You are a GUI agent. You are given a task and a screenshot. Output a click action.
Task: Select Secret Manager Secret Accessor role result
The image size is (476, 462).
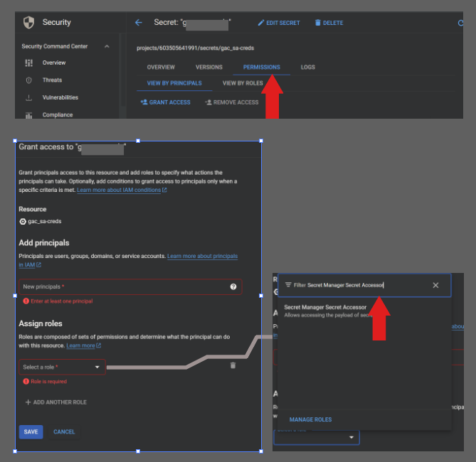click(x=364, y=311)
